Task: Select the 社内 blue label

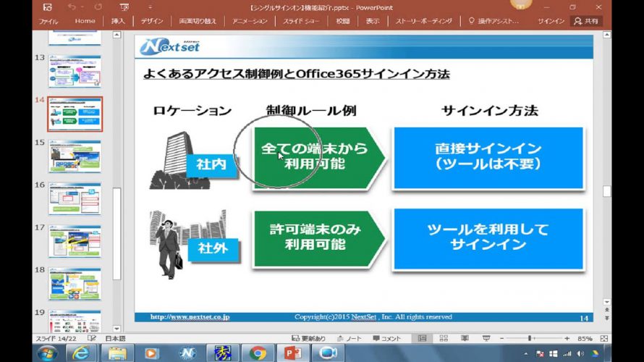Action: pos(211,164)
